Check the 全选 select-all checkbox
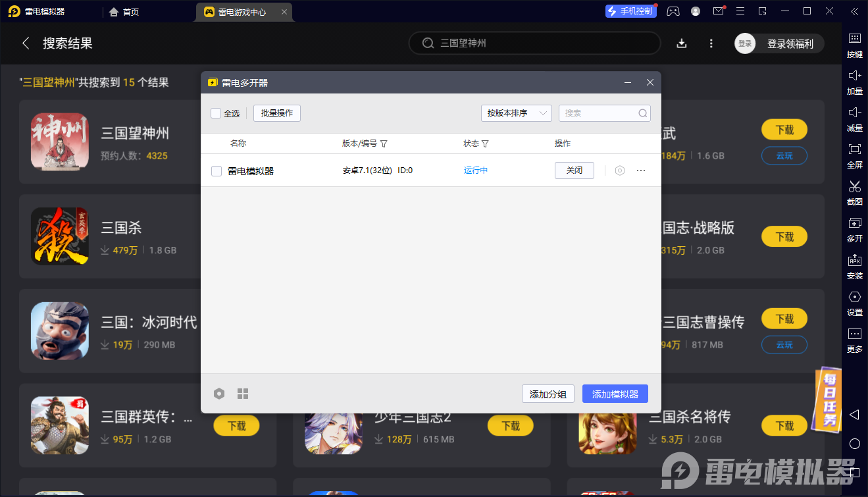Viewport: 868px width, 497px height. [215, 113]
